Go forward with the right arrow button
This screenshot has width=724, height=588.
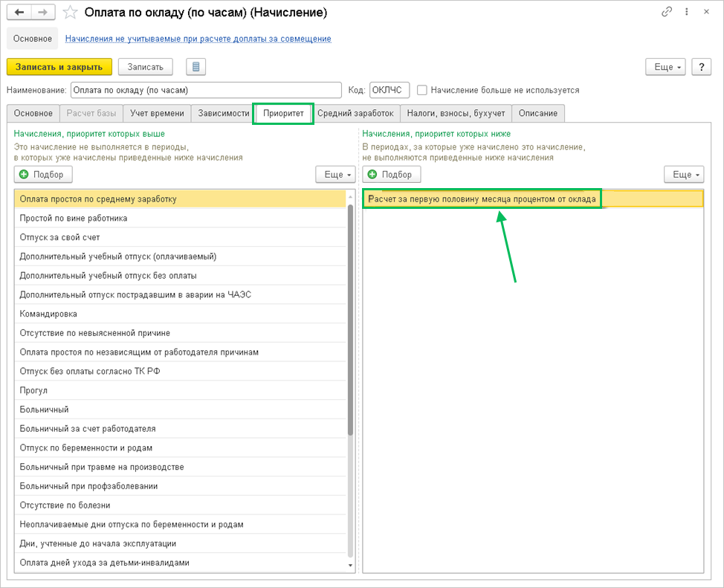(43, 13)
